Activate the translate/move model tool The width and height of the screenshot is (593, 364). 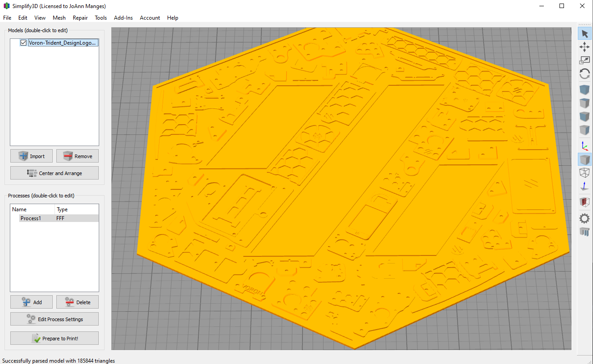click(x=585, y=46)
